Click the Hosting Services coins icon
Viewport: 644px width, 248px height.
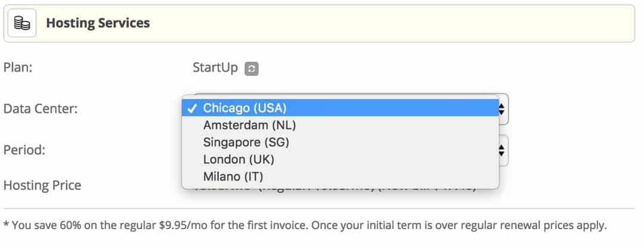[x=22, y=23]
